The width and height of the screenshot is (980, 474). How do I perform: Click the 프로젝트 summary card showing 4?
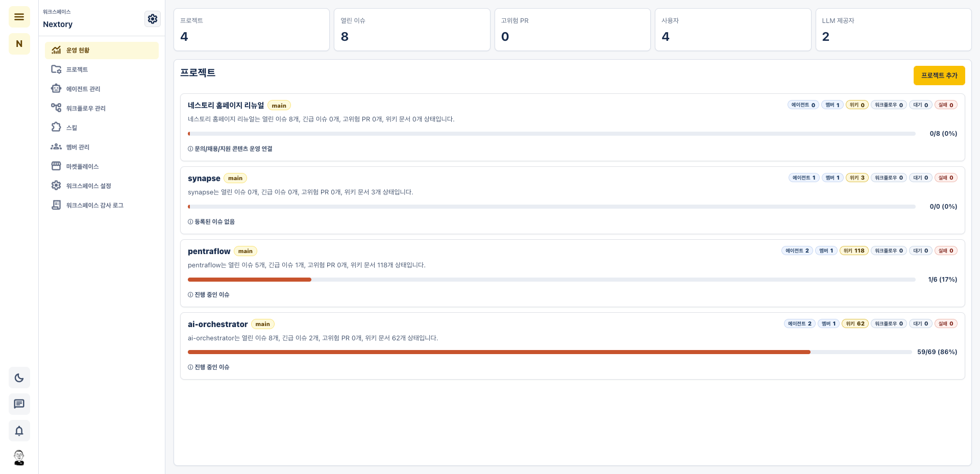pyautogui.click(x=251, y=30)
